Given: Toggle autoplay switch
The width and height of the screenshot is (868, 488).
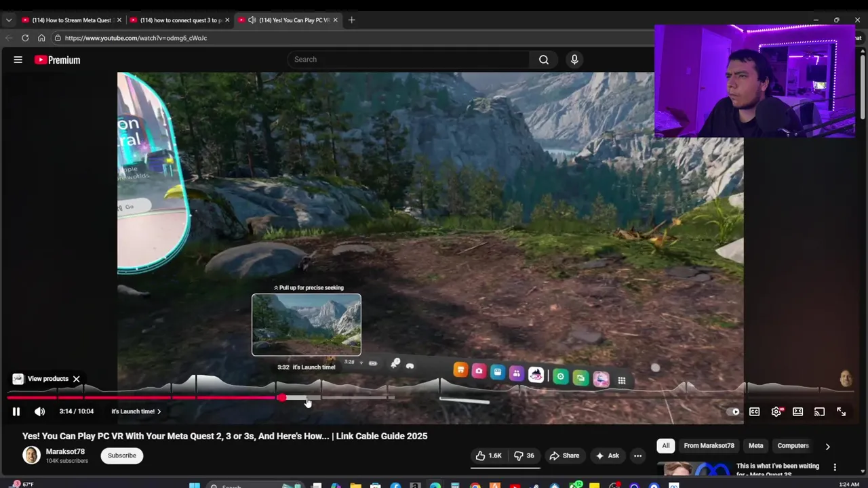Looking at the screenshot, I should (734, 411).
